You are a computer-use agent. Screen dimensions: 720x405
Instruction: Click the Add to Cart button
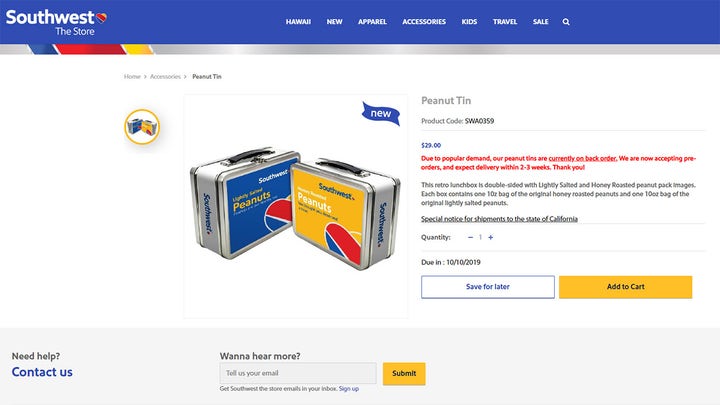[625, 287]
